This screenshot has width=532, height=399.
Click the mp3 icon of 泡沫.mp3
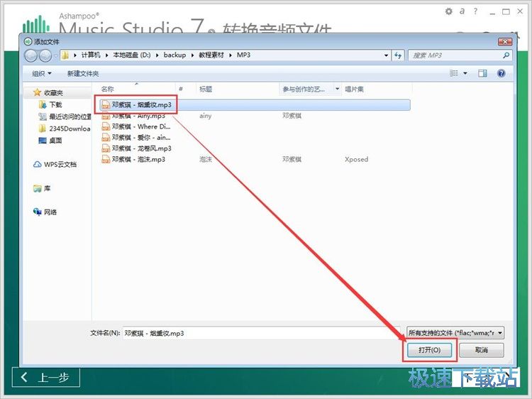tap(106, 159)
